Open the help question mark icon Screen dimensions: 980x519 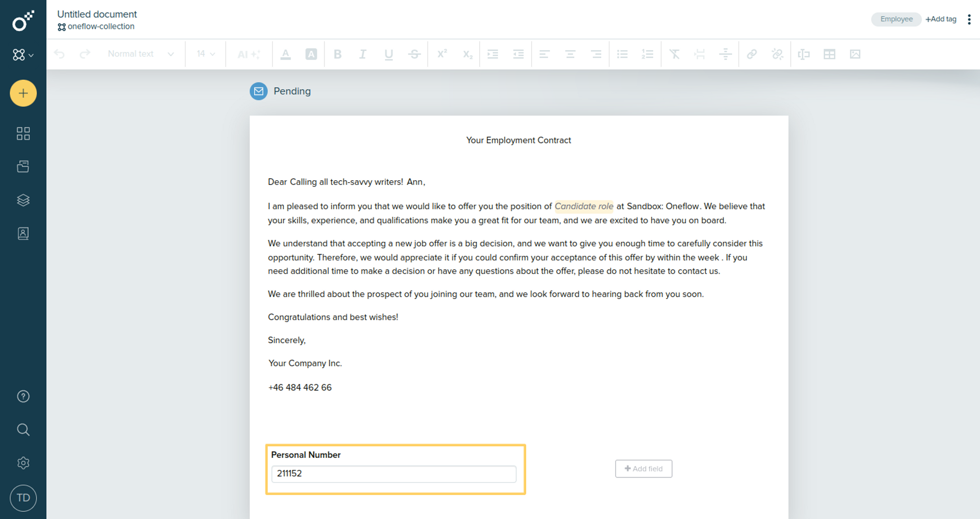23,396
